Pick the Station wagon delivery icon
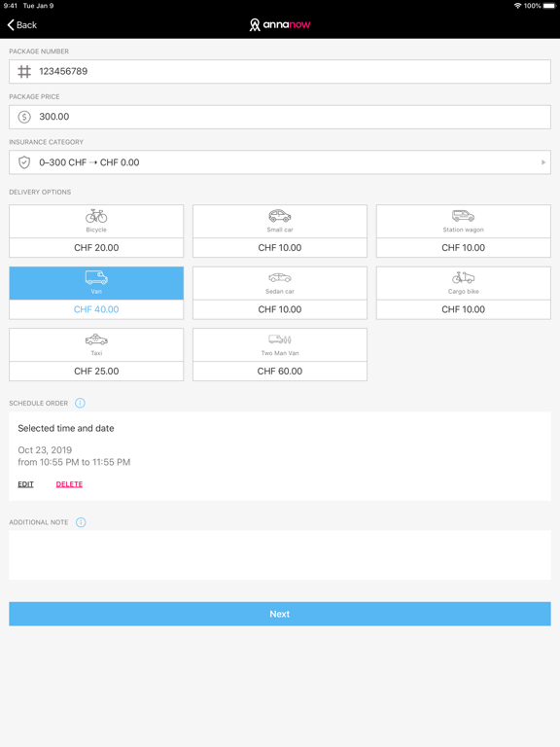This screenshot has height=747, width=560. [x=463, y=216]
